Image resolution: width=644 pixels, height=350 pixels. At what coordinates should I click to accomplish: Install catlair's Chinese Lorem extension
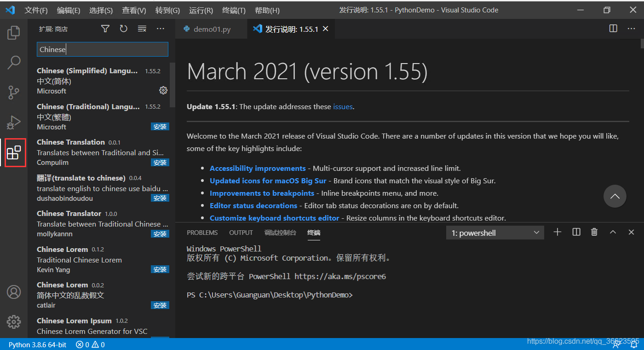tap(160, 305)
